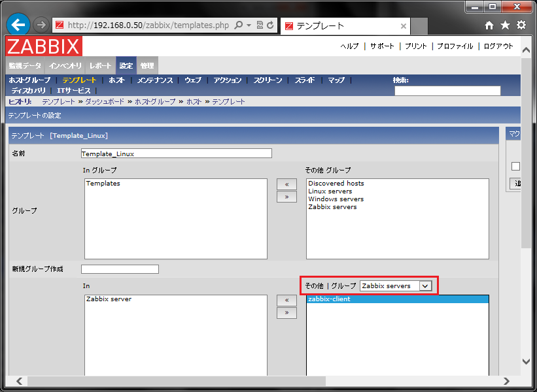Select Linux servers in その他 グループ list

pos(397,191)
